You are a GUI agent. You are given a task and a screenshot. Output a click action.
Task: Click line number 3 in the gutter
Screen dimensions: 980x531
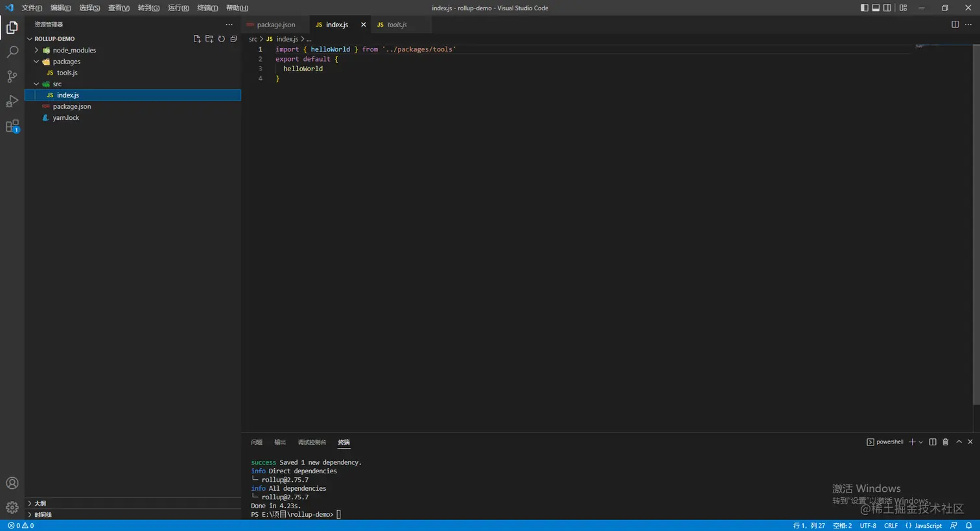(261, 69)
